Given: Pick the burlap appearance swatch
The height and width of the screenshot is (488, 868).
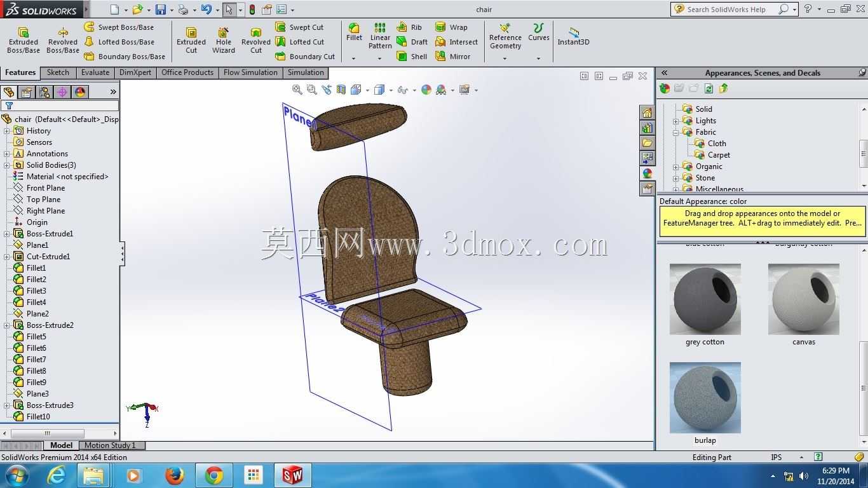Looking at the screenshot, I should [x=705, y=398].
